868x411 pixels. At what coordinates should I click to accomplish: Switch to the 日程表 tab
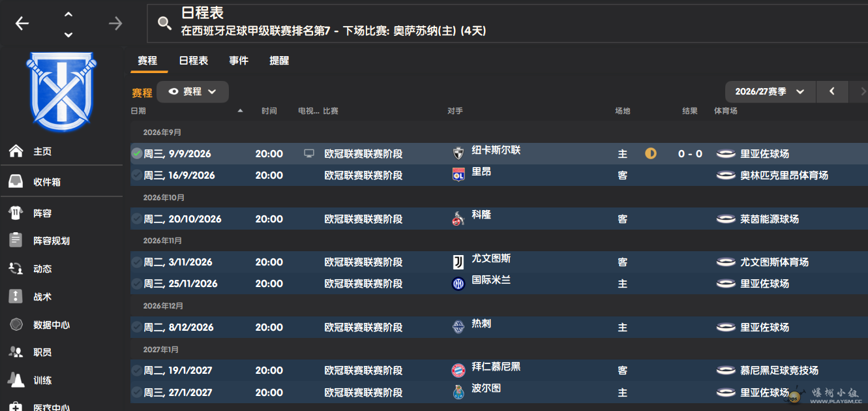pos(194,61)
